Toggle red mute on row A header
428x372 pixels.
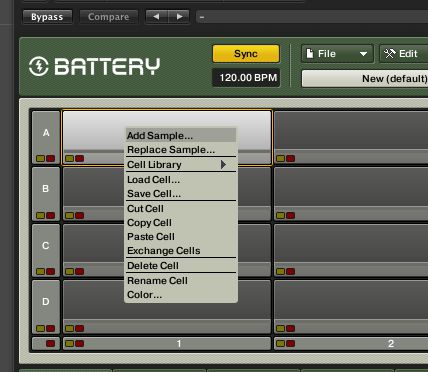coord(50,158)
